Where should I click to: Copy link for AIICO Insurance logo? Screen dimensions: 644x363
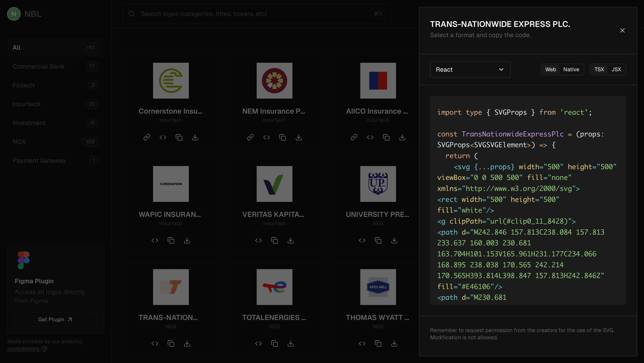coord(354,137)
